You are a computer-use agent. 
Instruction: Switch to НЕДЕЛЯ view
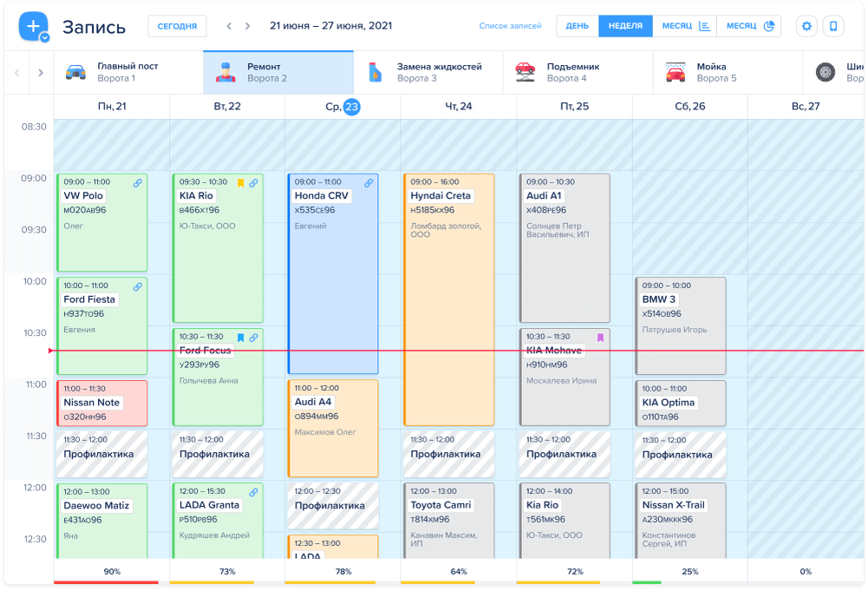coord(625,26)
